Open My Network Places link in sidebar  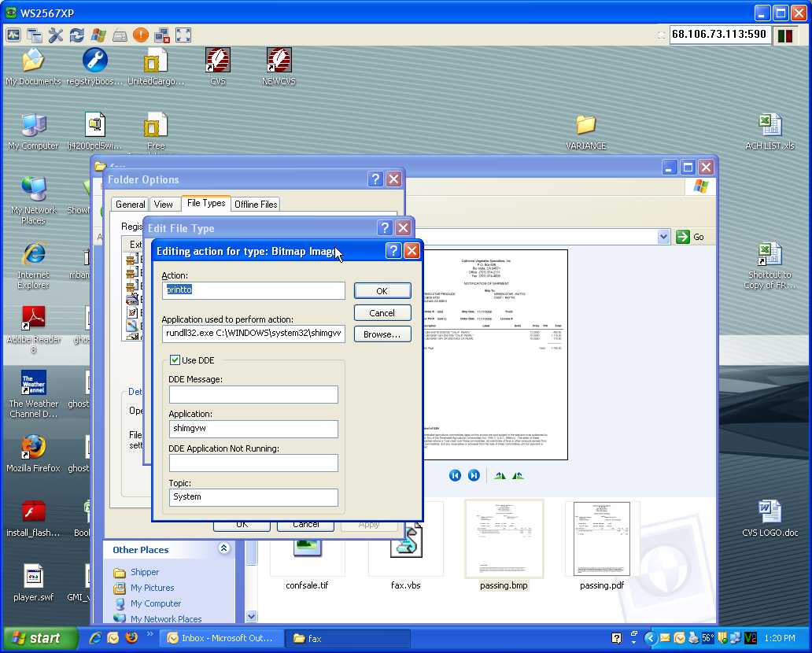tap(166, 619)
